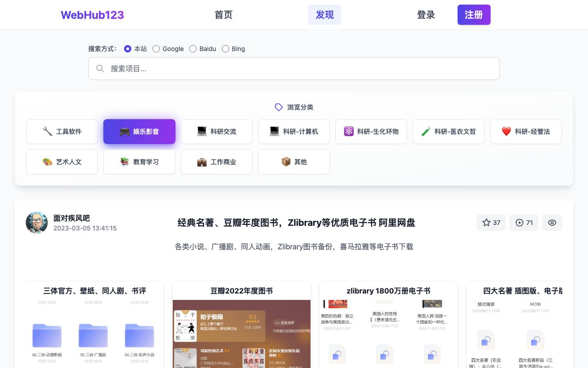Screen dimensions: 588x368
Task: Click the post description about 各类小说、广播剧
Action: (x=294, y=247)
